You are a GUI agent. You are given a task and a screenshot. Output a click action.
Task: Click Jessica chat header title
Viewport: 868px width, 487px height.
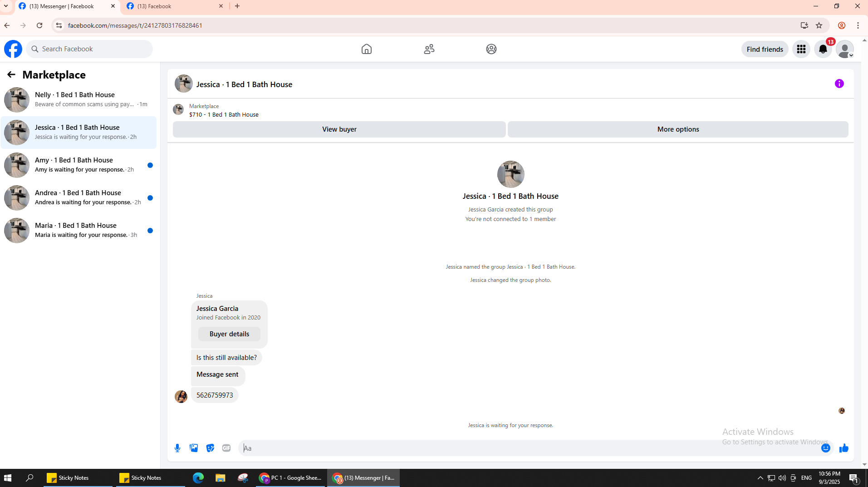pos(244,84)
